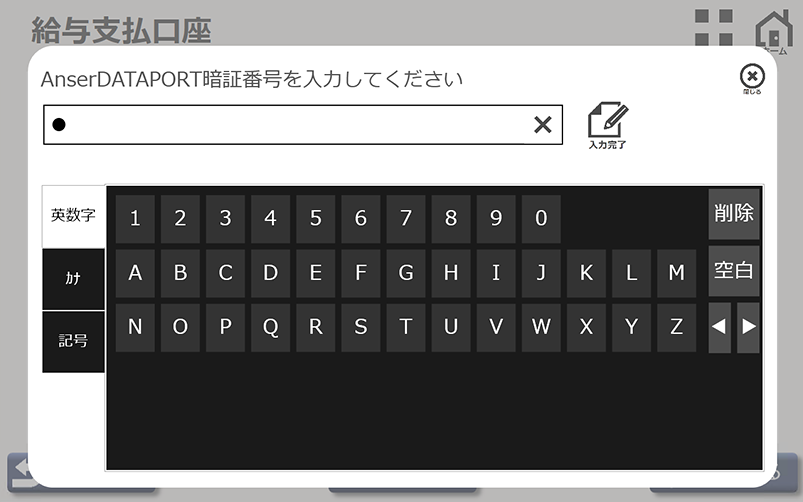Tap the letter A key

[x=135, y=273]
